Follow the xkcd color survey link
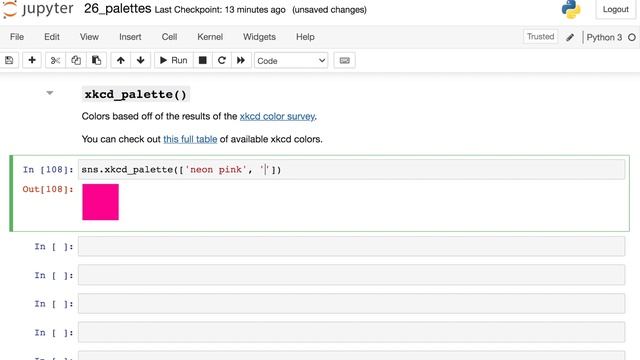The width and height of the screenshot is (640, 360). point(277,116)
